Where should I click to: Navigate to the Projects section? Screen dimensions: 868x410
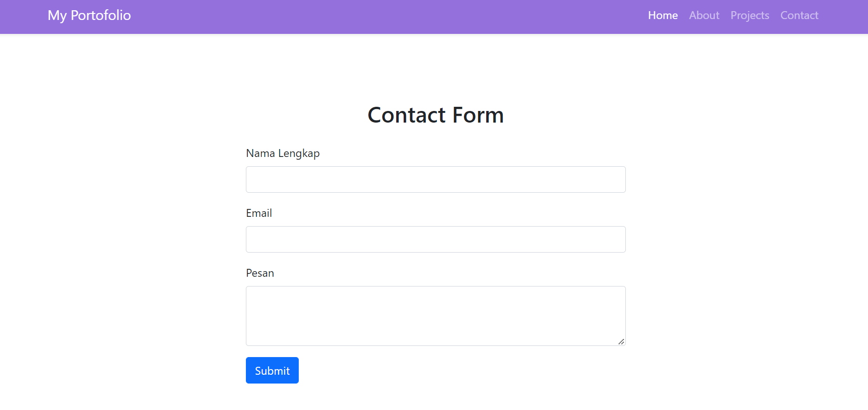tap(749, 15)
